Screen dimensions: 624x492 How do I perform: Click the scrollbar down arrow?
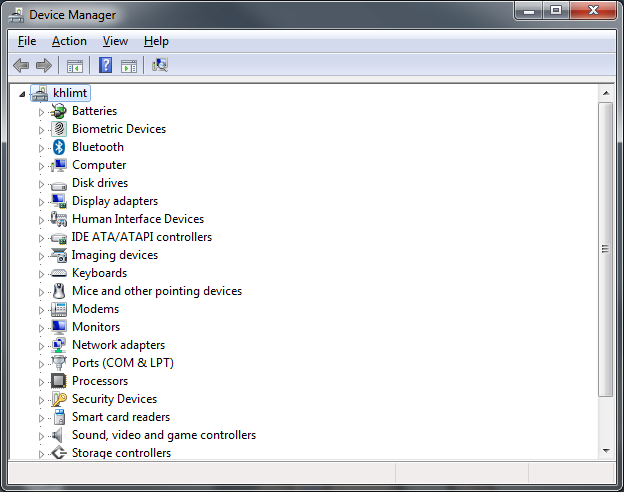click(x=606, y=451)
